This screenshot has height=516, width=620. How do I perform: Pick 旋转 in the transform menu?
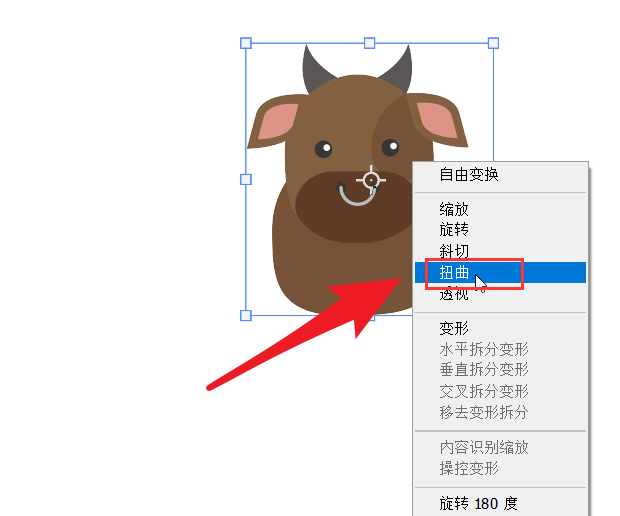point(500,229)
